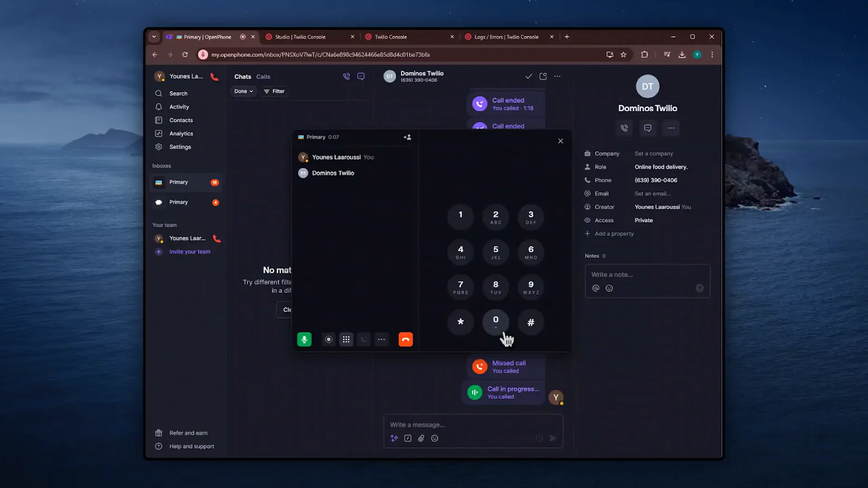This screenshot has height=488, width=868.
Task: Open conversation in new window icon
Action: click(x=543, y=76)
